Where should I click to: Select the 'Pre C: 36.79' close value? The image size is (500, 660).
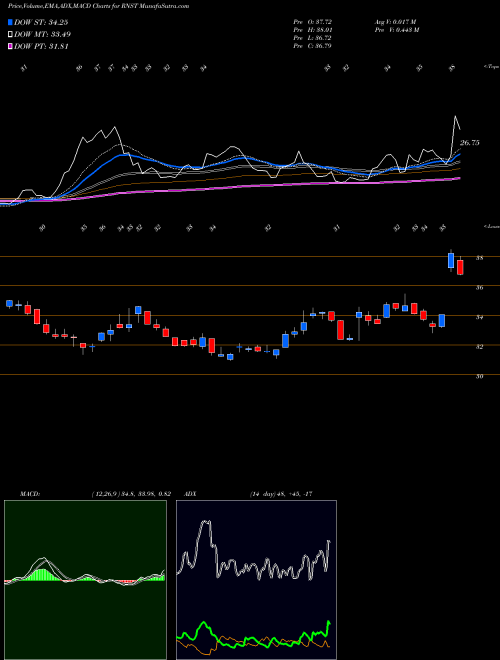[x=312, y=46]
